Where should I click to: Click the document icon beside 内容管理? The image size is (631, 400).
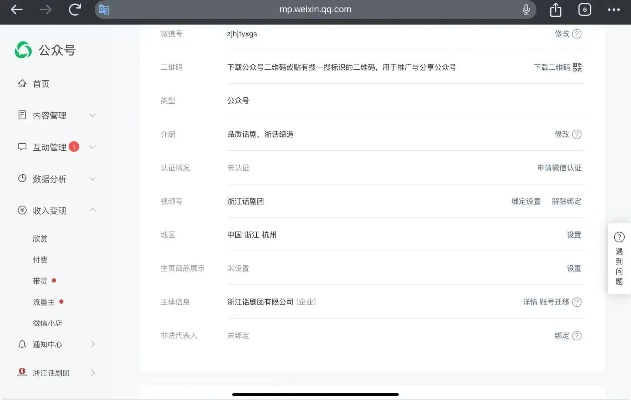point(22,115)
